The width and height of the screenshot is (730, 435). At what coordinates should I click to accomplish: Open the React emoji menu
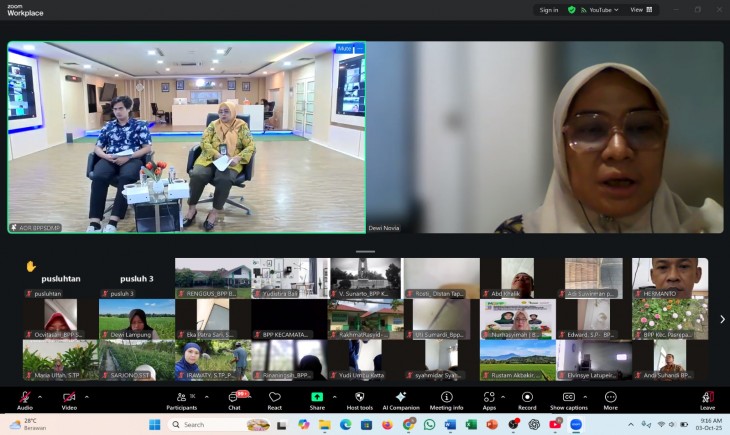pyautogui.click(x=275, y=399)
